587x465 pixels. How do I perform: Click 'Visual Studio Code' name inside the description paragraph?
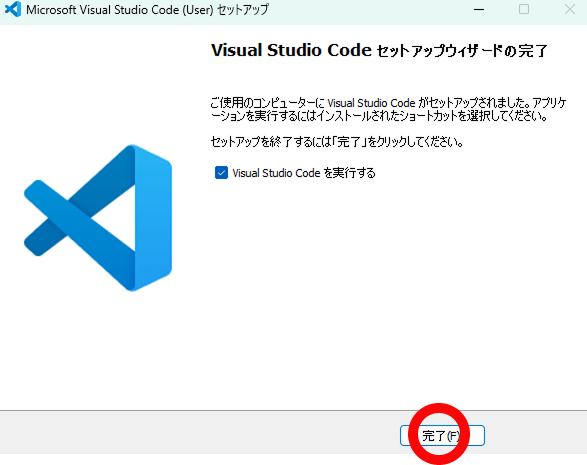tap(371, 103)
